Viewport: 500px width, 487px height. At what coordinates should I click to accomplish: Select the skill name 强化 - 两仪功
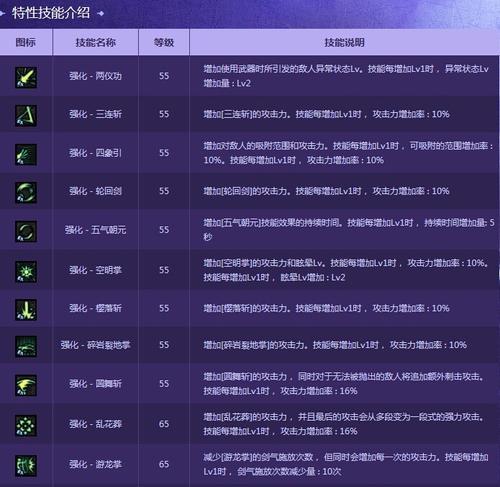(x=95, y=76)
